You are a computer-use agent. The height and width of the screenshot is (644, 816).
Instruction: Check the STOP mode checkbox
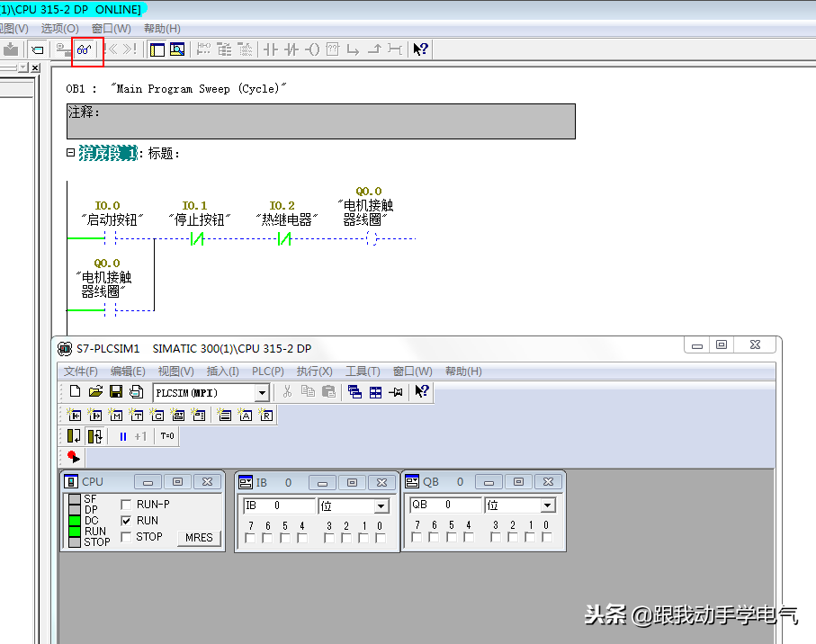127,537
